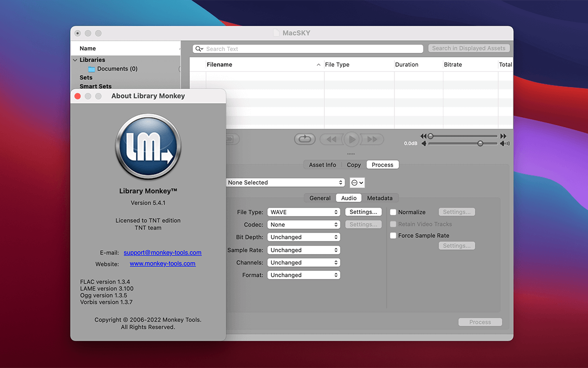Click the rewind button in the player

(331, 139)
